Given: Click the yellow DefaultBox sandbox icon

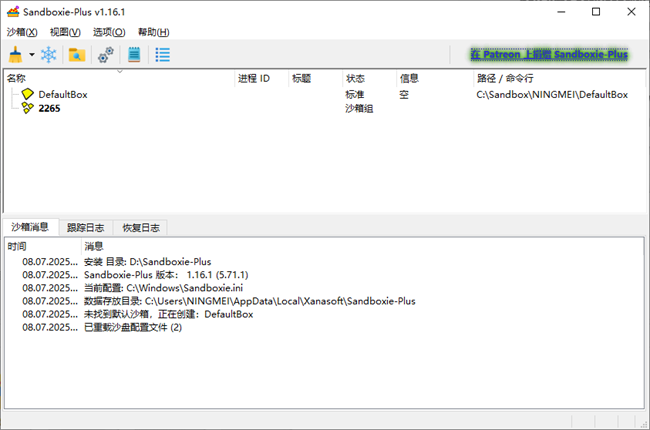Looking at the screenshot, I should 27,94.
